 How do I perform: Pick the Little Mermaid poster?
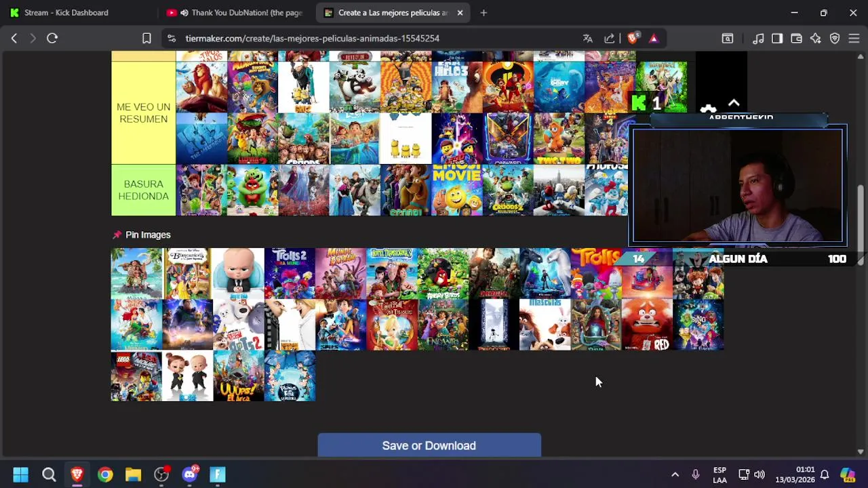tap(136, 325)
